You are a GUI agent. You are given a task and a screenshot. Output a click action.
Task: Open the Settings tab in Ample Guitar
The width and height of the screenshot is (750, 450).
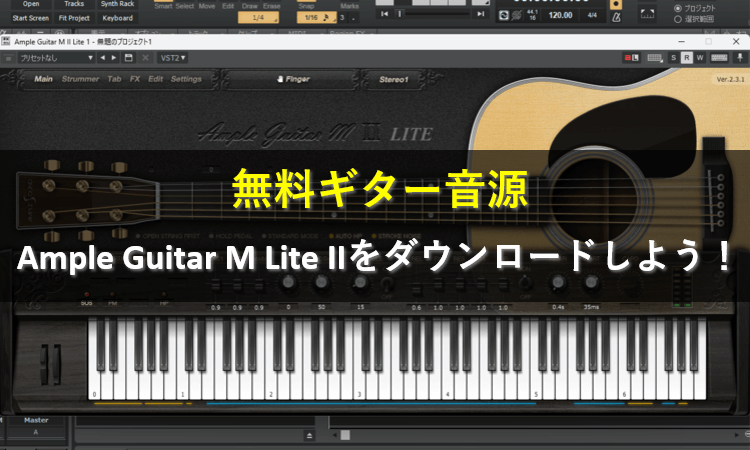(x=186, y=79)
